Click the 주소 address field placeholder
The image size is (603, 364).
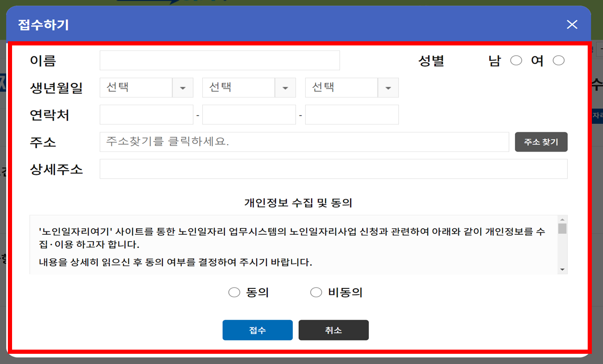coord(301,142)
